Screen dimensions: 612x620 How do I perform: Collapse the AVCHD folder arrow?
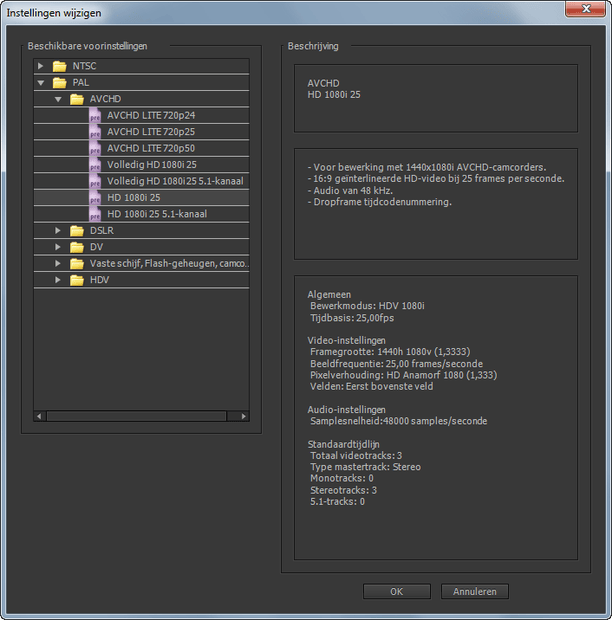(x=58, y=99)
